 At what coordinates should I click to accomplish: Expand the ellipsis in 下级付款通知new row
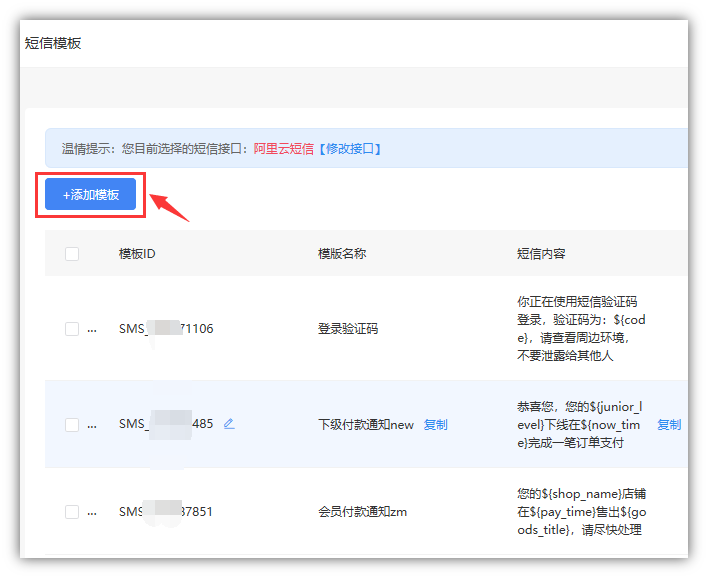(x=92, y=425)
